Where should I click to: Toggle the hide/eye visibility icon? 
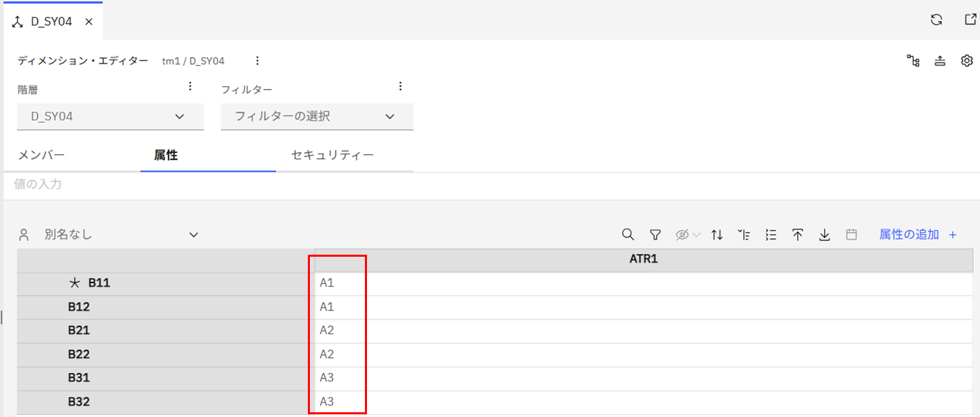coord(682,235)
